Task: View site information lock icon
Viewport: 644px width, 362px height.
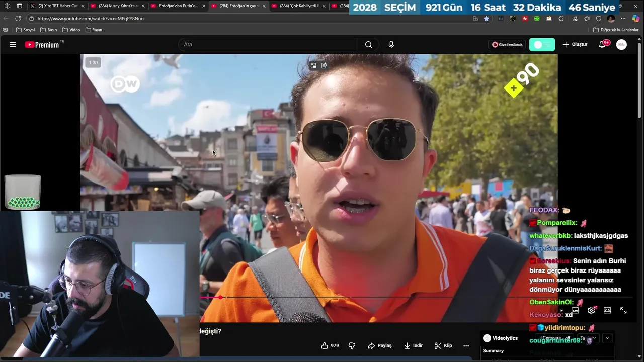Action: click(31, 18)
